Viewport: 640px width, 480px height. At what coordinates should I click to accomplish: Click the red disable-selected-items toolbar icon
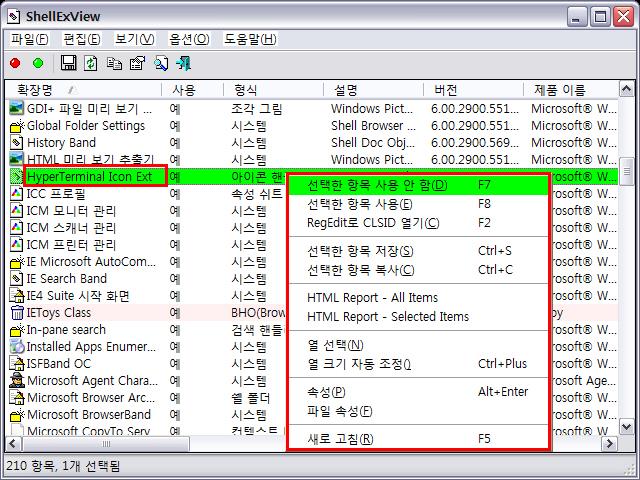click(x=15, y=63)
